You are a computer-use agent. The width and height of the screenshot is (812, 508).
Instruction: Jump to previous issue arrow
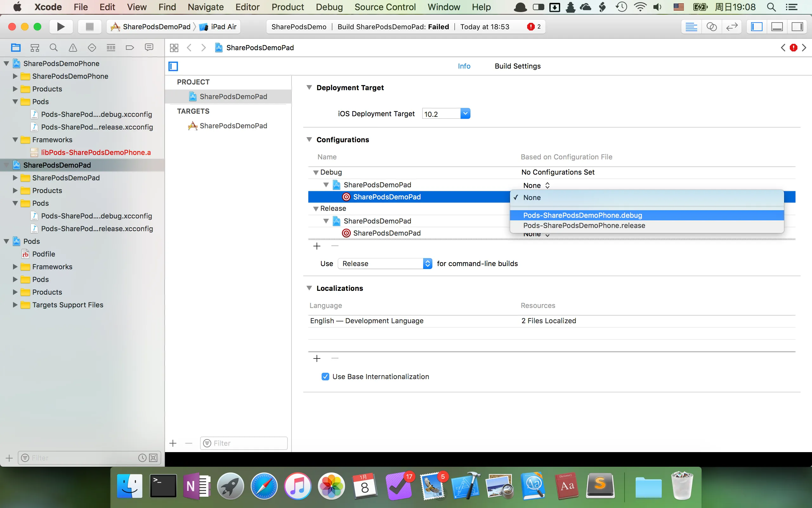(x=783, y=48)
